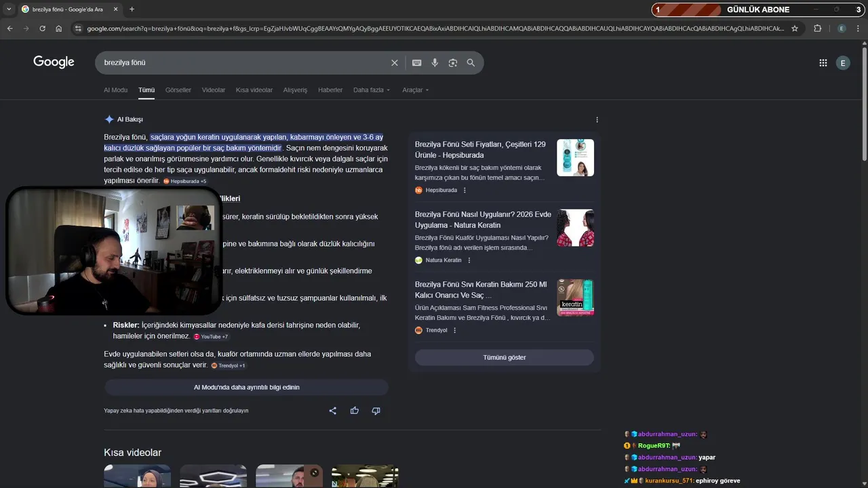Open the browser profile button
Screen dimensions: 868x488
tap(842, 28)
